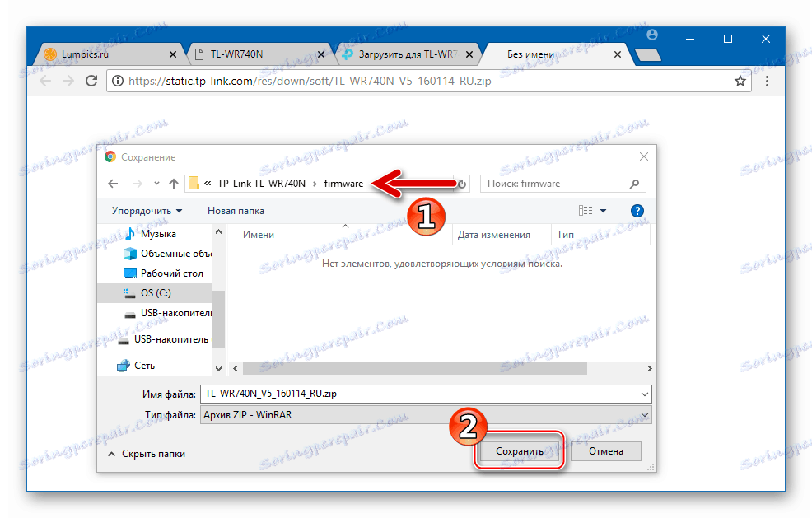Collapse folders with Скрыть папки
The width and height of the screenshot is (812, 518).
pos(147,454)
